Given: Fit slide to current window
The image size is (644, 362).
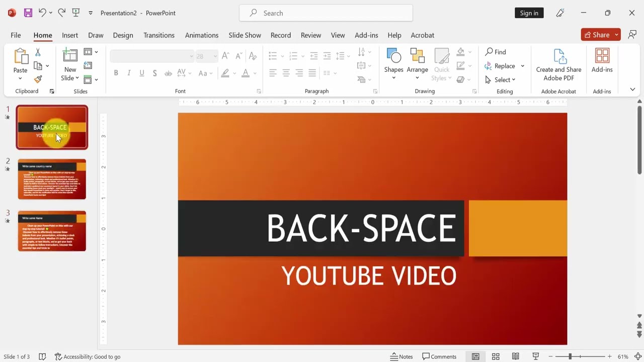Looking at the screenshot, I should (x=638, y=356).
